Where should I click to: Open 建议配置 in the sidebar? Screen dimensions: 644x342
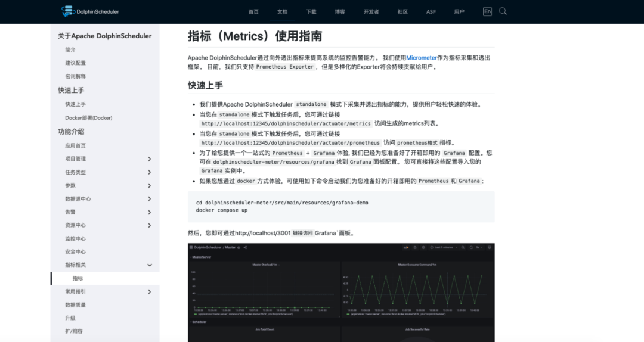75,63
